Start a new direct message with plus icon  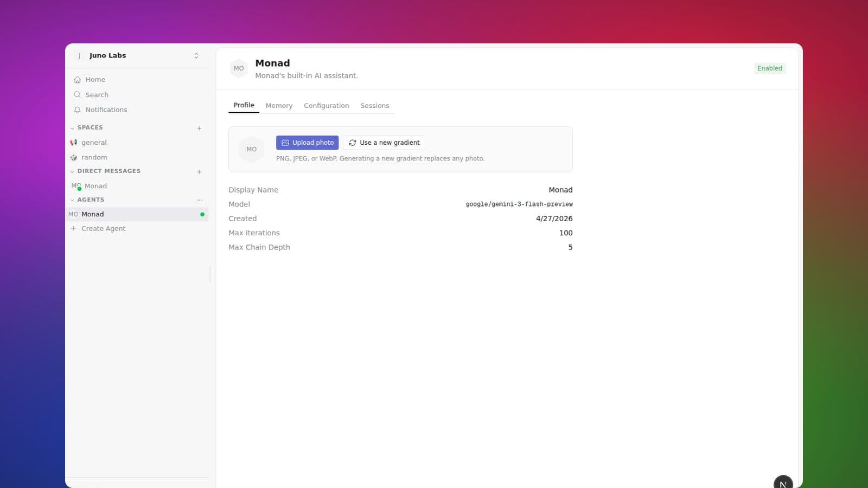pyautogui.click(x=199, y=172)
